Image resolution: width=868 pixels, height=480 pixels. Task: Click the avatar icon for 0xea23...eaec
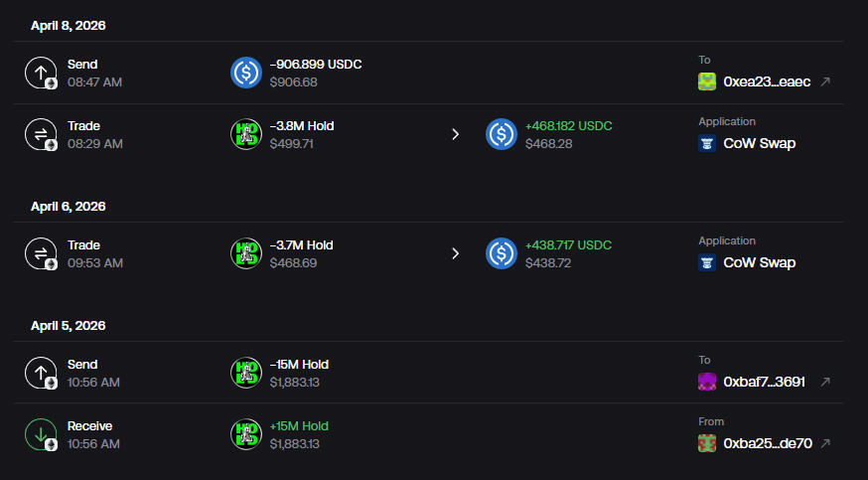pyautogui.click(x=707, y=81)
